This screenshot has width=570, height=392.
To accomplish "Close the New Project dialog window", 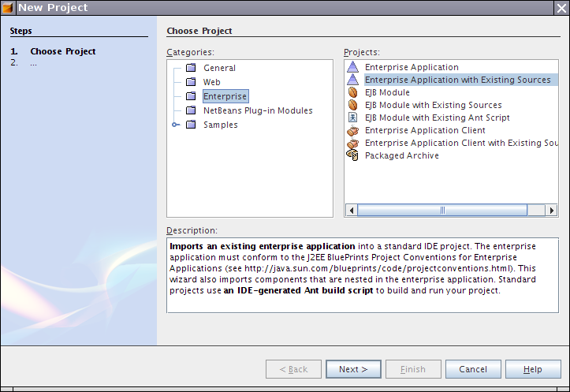I will point(561,7).
